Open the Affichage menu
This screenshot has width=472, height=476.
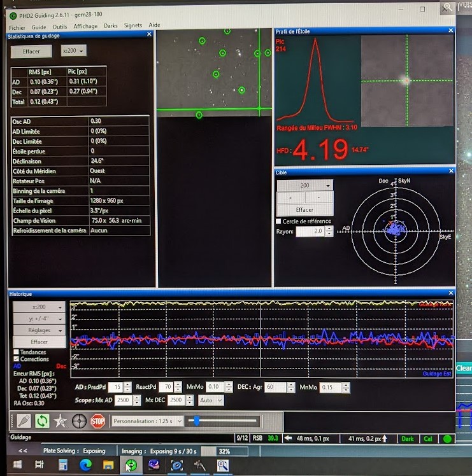point(85,27)
